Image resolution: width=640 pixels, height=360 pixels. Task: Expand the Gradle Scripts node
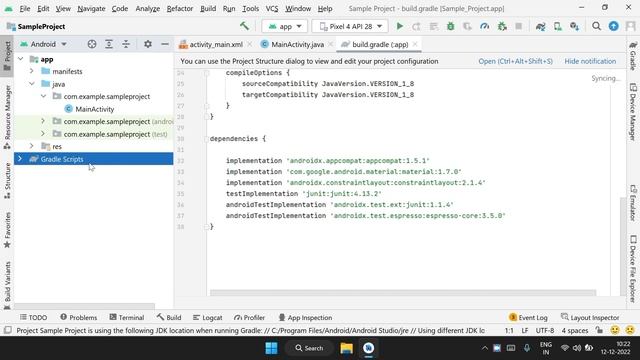(20, 159)
